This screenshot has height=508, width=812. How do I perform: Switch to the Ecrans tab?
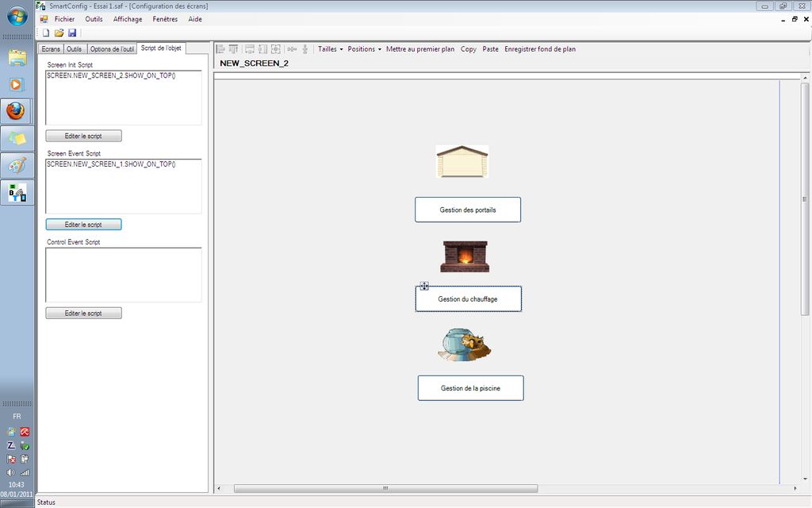[x=51, y=49]
